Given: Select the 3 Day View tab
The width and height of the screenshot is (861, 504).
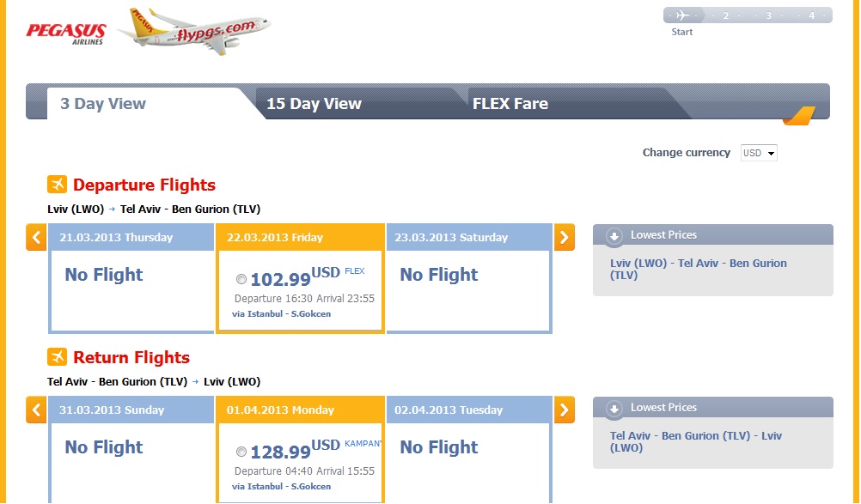Looking at the screenshot, I should click(102, 104).
